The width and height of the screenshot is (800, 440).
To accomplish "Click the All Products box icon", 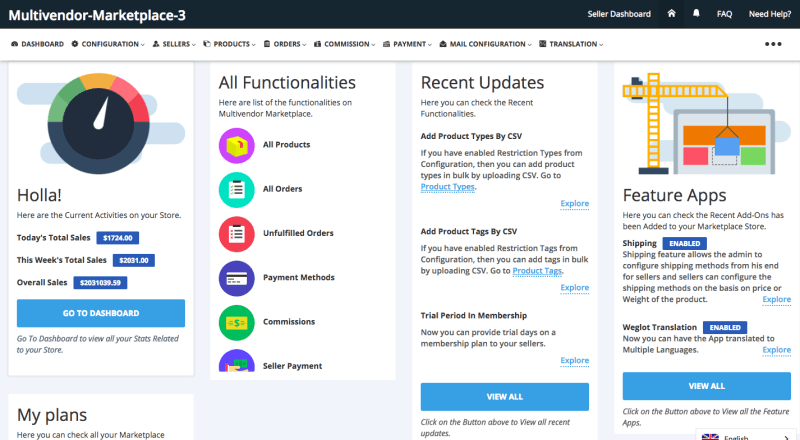I will pyautogui.click(x=236, y=145).
